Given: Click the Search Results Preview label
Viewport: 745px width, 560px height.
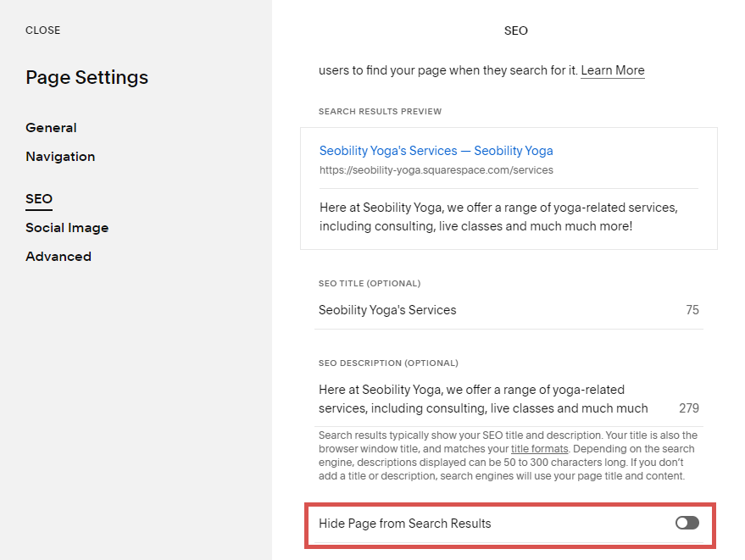Looking at the screenshot, I should click(x=380, y=111).
